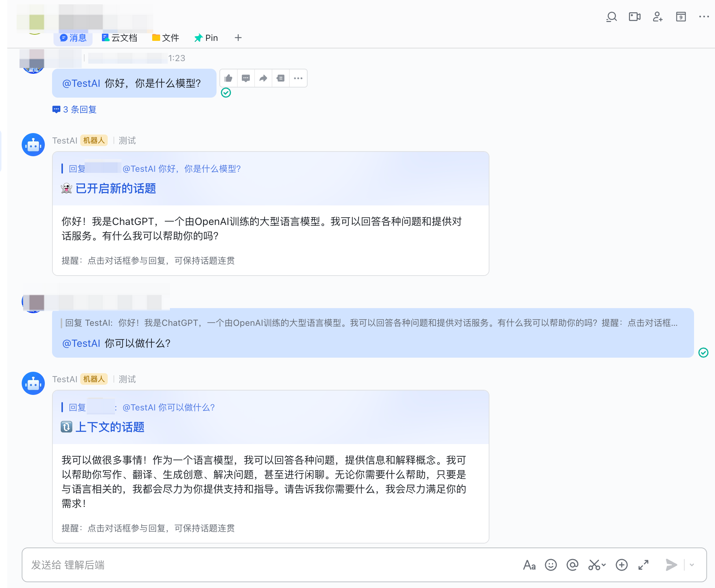Screen dimensions: 715x588
Task: Click the @TestAI mention in the first message
Action: [x=81, y=84]
